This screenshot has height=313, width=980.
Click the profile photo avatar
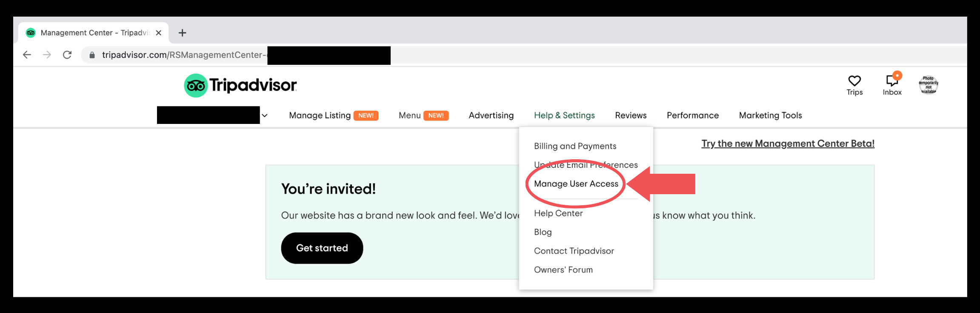tap(929, 85)
